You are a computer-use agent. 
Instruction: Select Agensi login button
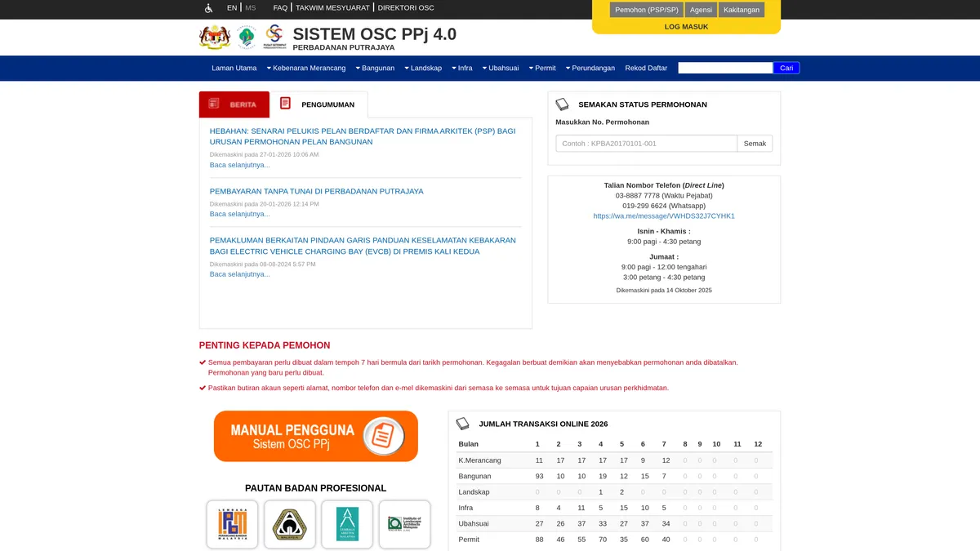(701, 10)
